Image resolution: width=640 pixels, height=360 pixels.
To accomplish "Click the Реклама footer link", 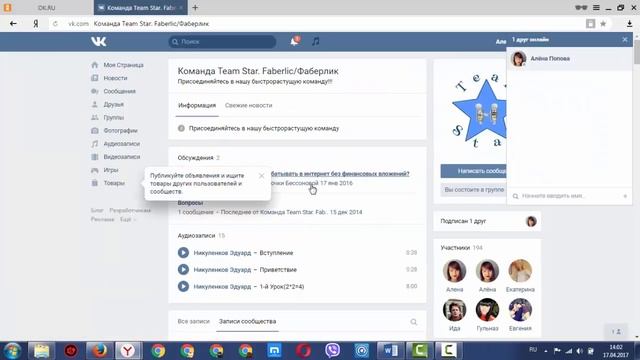I will click(102, 219).
